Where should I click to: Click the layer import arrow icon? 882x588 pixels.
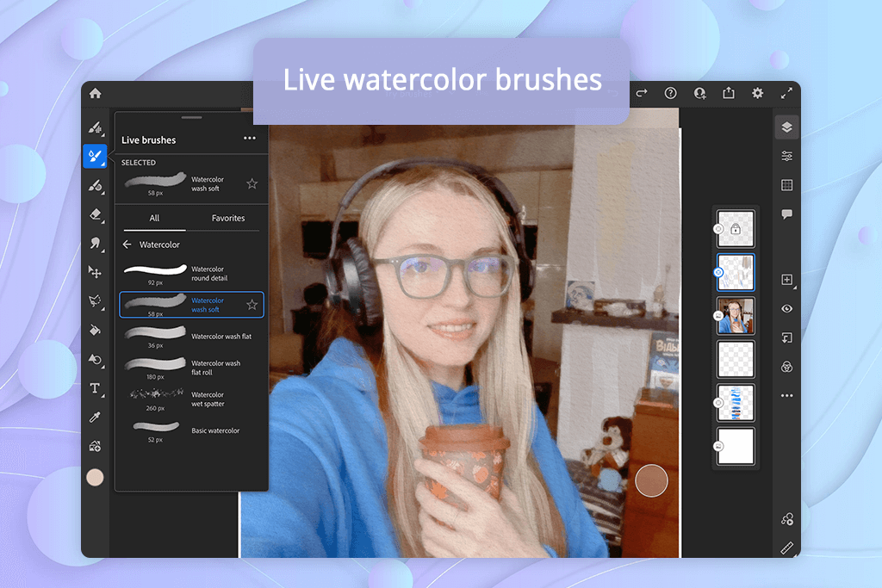[x=787, y=337]
